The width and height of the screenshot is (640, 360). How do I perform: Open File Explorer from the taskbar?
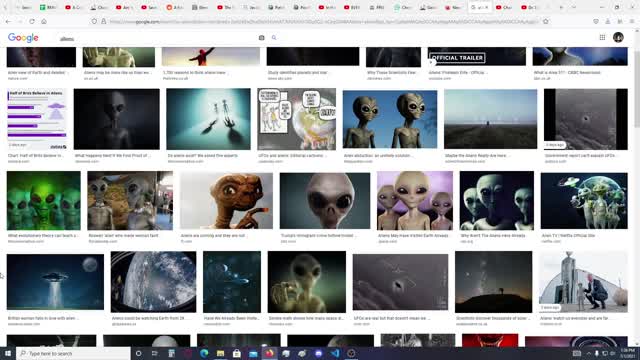click(x=220, y=353)
